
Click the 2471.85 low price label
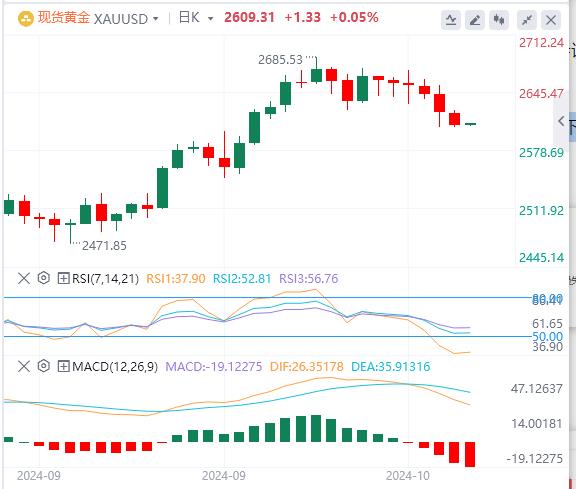pyautogui.click(x=104, y=245)
